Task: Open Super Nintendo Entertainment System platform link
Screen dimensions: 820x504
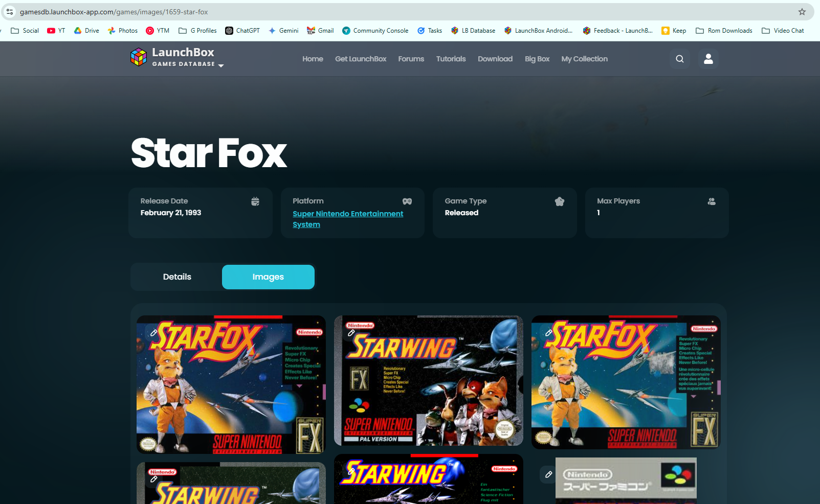Action: click(x=348, y=219)
